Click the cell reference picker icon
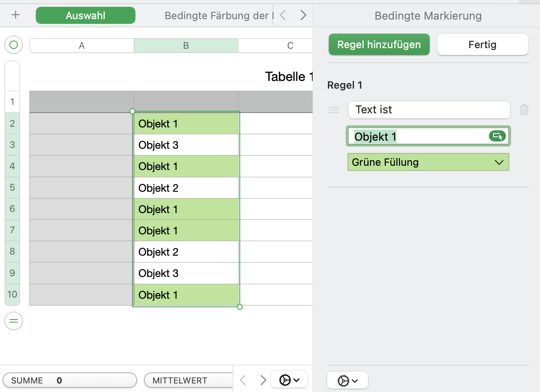 (497, 136)
